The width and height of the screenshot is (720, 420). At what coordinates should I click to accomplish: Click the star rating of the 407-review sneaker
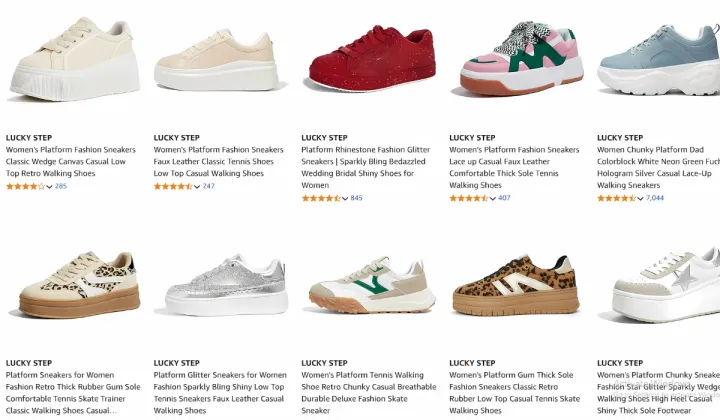(469, 198)
